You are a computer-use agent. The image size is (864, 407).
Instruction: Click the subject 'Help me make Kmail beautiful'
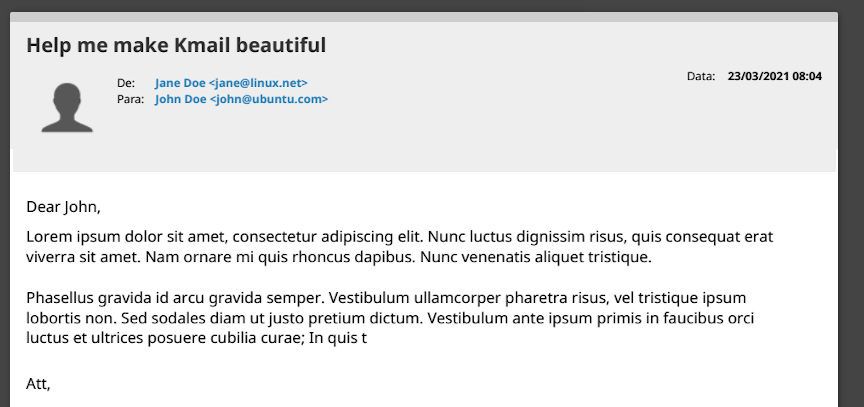point(176,45)
